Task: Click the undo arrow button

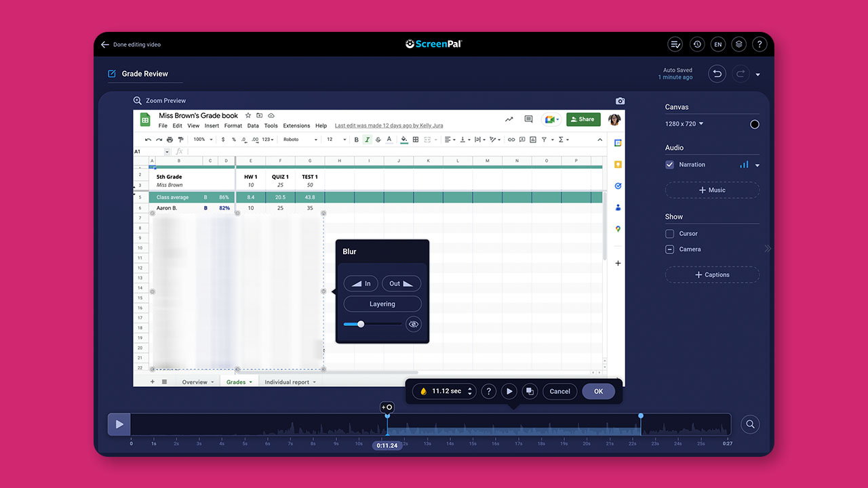Action: click(717, 74)
